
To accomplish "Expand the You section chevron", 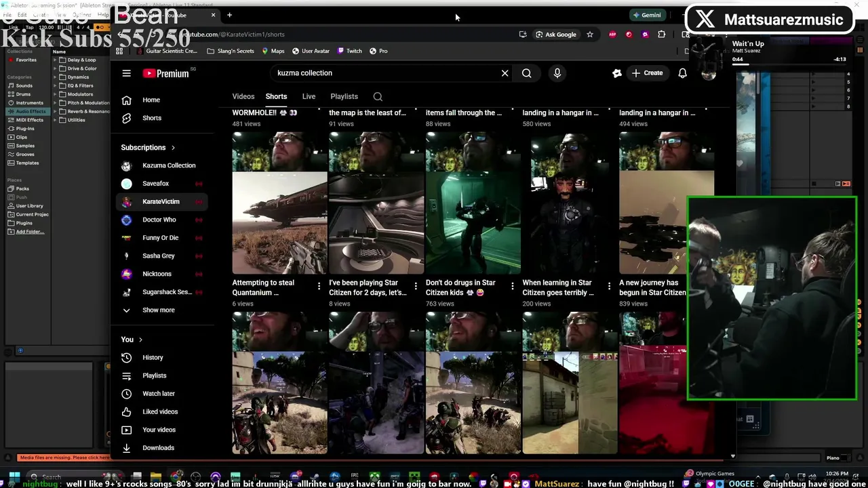I will coord(140,340).
